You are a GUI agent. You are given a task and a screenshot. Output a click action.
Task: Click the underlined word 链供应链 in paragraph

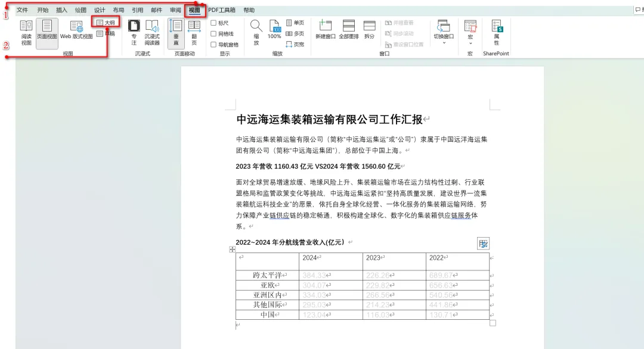coord(280,216)
